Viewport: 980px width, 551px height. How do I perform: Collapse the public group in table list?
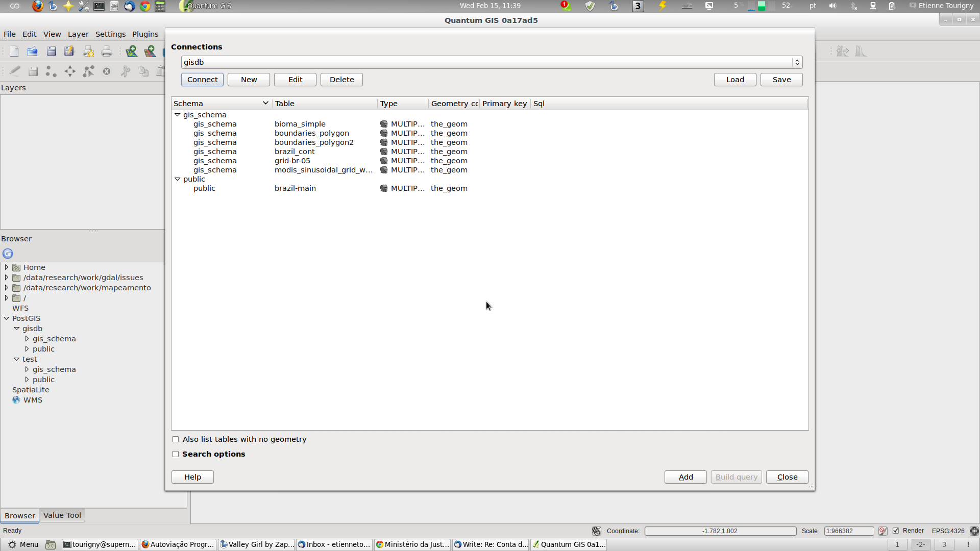(x=178, y=179)
